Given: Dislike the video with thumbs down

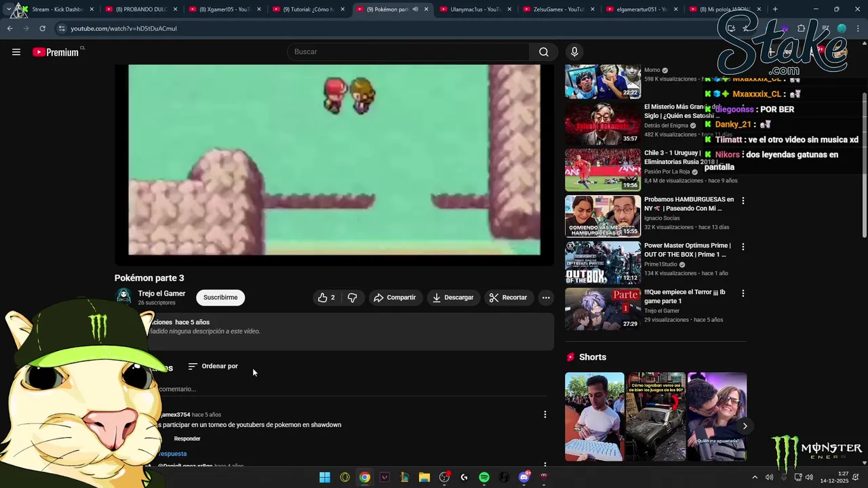Looking at the screenshot, I should [x=352, y=298].
